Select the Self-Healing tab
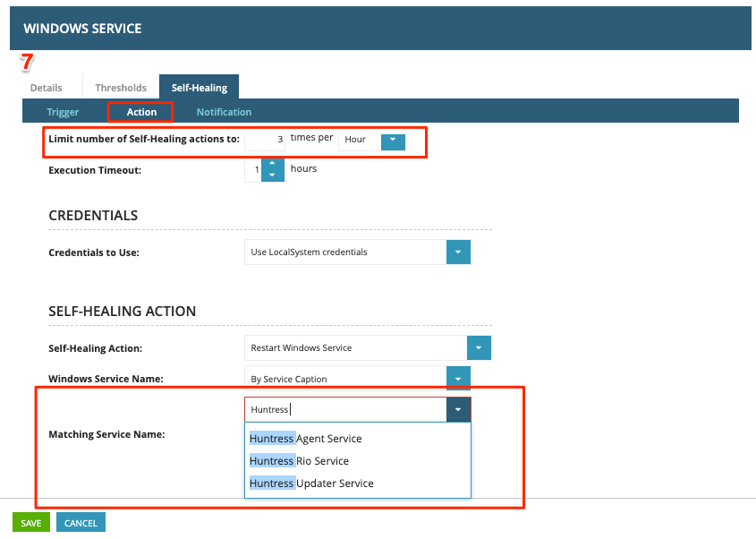This screenshot has height=539, width=756. pyautogui.click(x=200, y=88)
